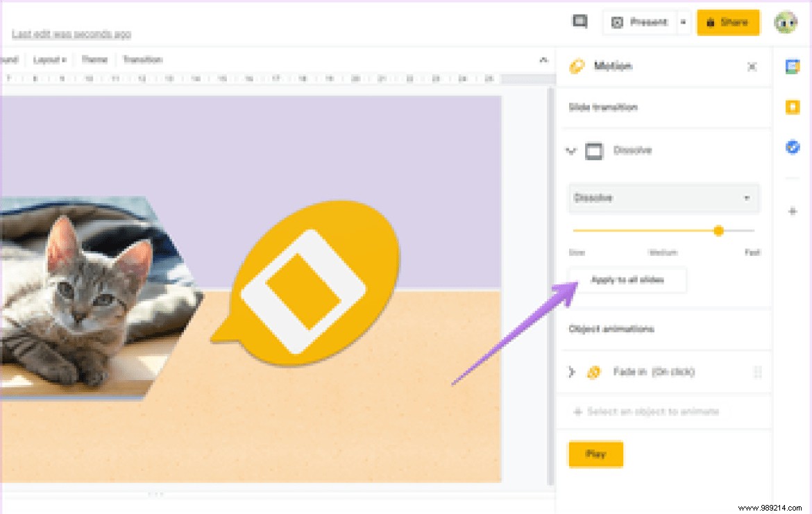This screenshot has width=812, height=514.
Task: Adjust the transition speed slider toward Fast
Action: pyautogui.click(x=719, y=231)
